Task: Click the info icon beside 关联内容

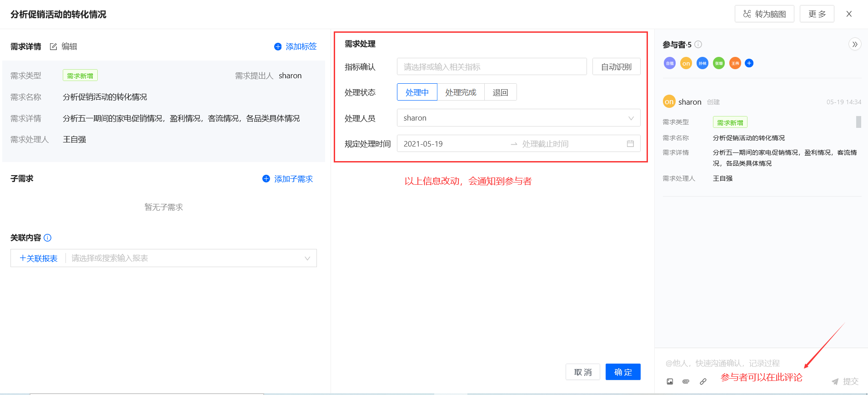Action: point(47,238)
